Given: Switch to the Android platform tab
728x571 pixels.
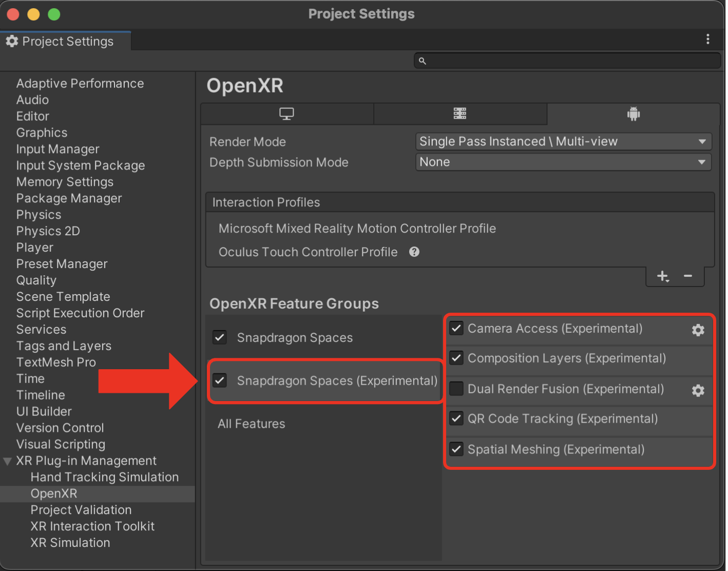Looking at the screenshot, I should [634, 113].
